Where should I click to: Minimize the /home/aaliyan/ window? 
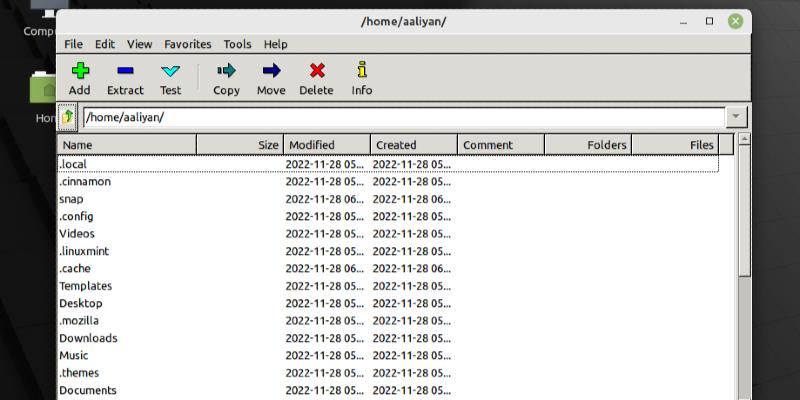pos(684,22)
